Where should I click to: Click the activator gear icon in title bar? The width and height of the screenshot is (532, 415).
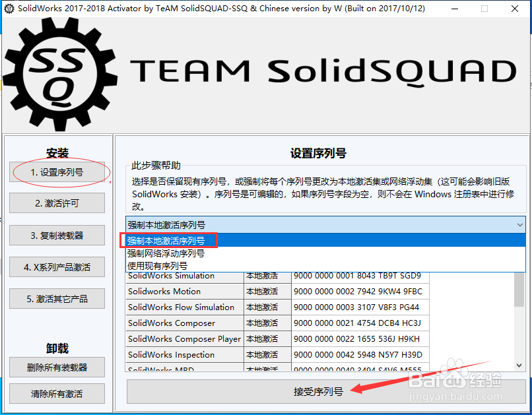[x=9, y=9]
